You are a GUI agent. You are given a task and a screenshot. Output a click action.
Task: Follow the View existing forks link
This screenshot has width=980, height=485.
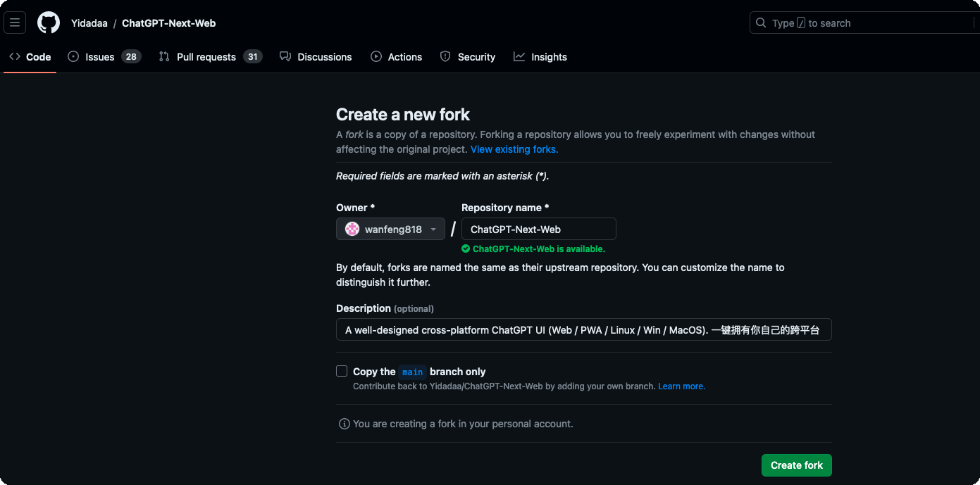click(514, 149)
